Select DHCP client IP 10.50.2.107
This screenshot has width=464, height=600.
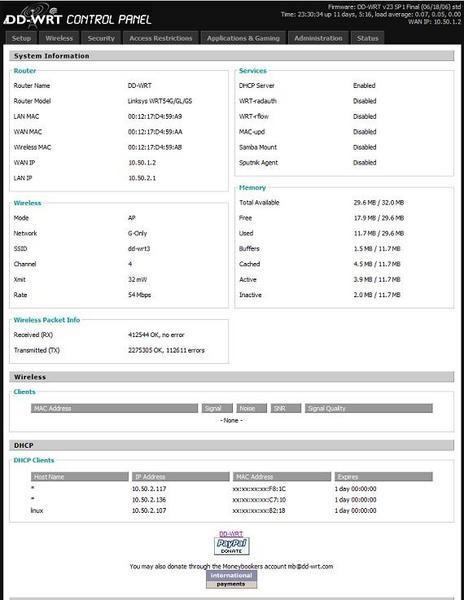tap(149, 510)
